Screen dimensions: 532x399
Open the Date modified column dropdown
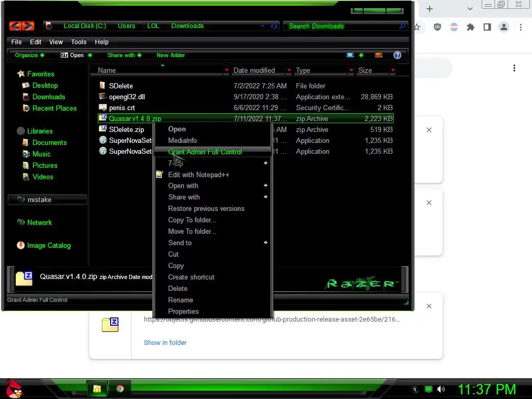click(x=289, y=70)
